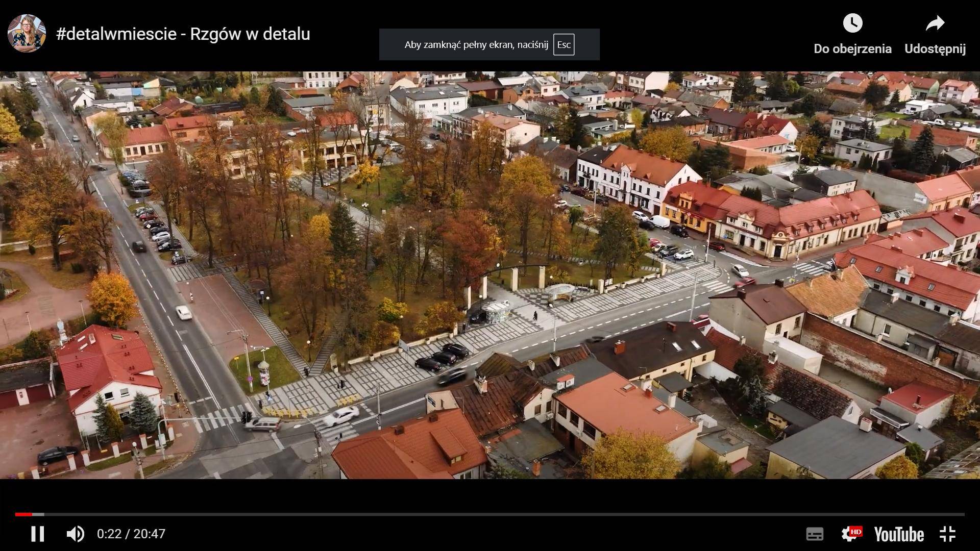Viewport: 980px width, 551px height.
Task: Click the 'Udostępnij' label
Action: coord(935,49)
